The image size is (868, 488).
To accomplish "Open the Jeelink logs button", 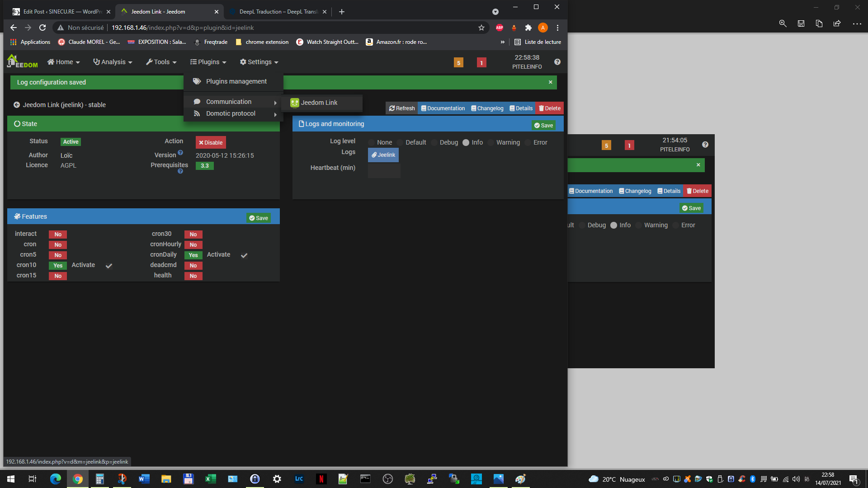I will coord(383,155).
